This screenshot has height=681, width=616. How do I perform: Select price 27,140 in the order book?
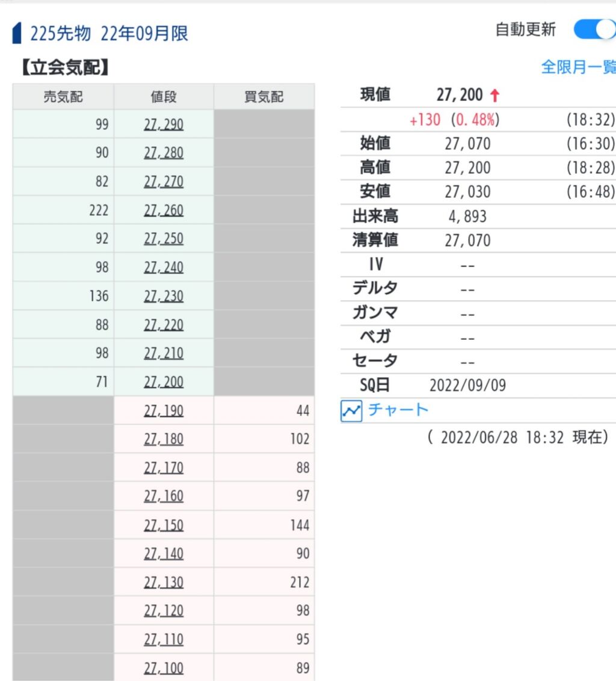pyautogui.click(x=164, y=553)
